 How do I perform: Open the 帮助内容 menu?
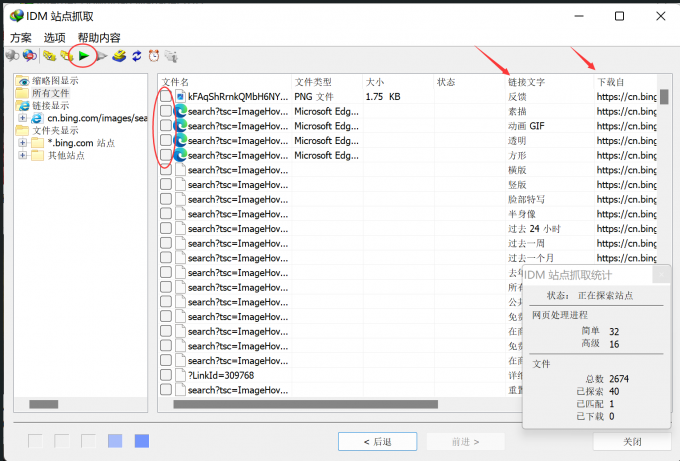99,38
